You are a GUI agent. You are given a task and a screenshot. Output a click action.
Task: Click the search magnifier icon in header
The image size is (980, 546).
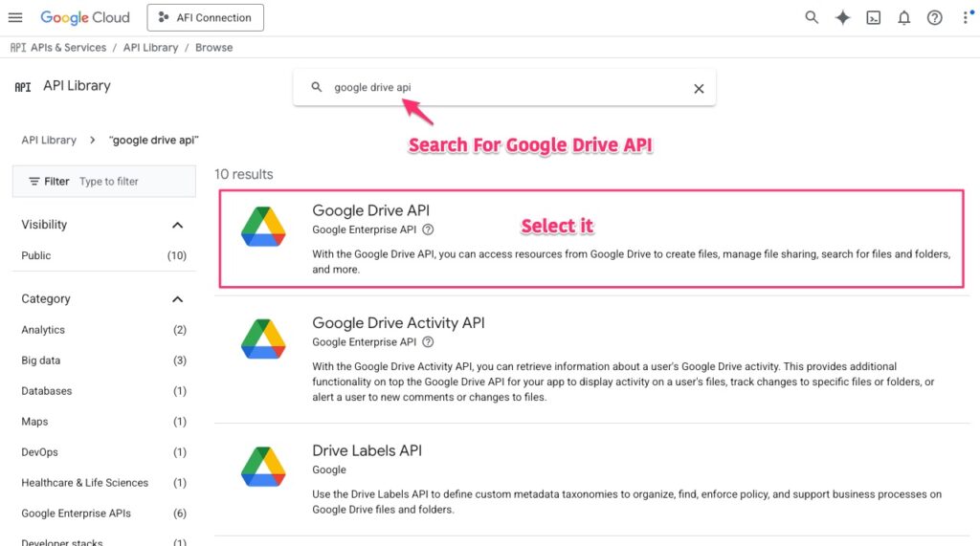click(812, 17)
